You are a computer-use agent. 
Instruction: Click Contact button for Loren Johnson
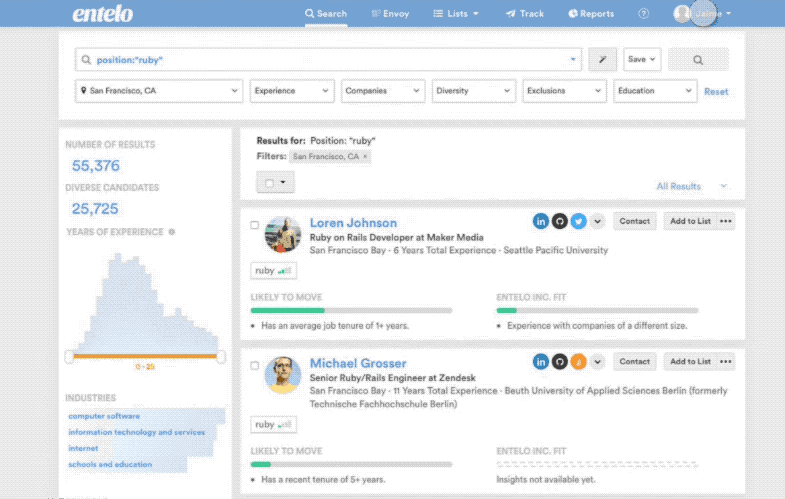(x=634, y=221)
